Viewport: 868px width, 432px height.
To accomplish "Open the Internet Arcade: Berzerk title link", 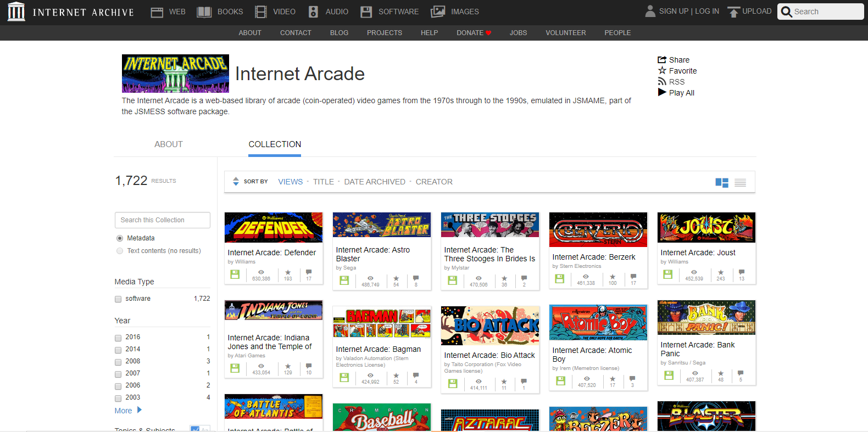I will coord(594,257).
